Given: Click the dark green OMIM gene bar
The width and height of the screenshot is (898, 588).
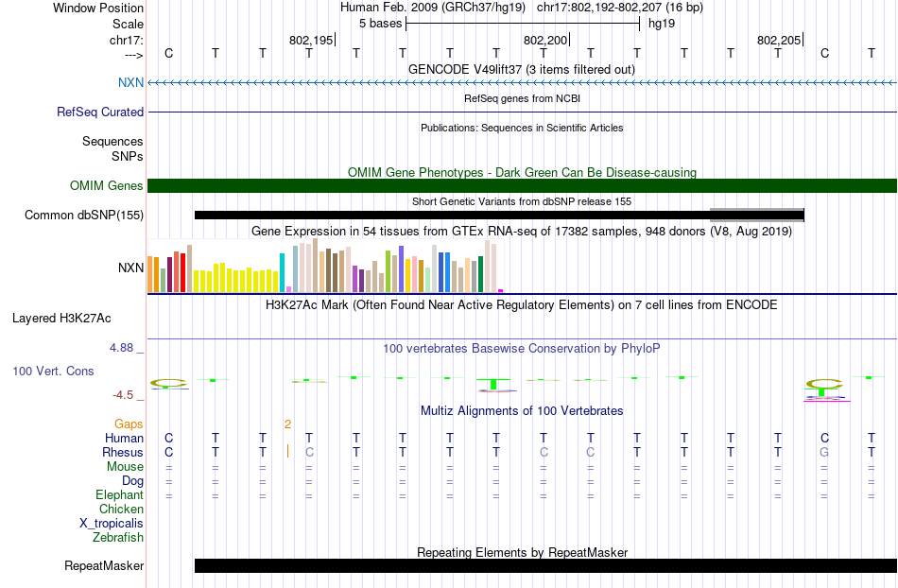Looking at the screenshot, I should [523, 185].
